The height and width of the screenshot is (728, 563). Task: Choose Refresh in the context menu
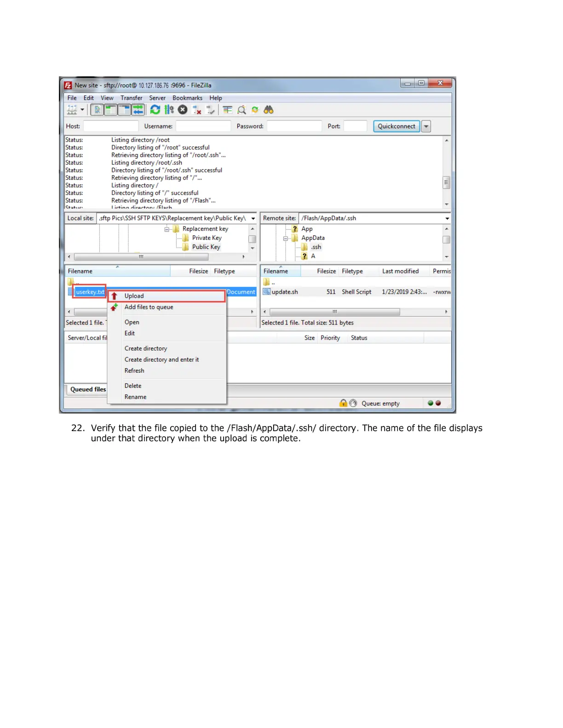pyautogui.click(x=167, y=371)
